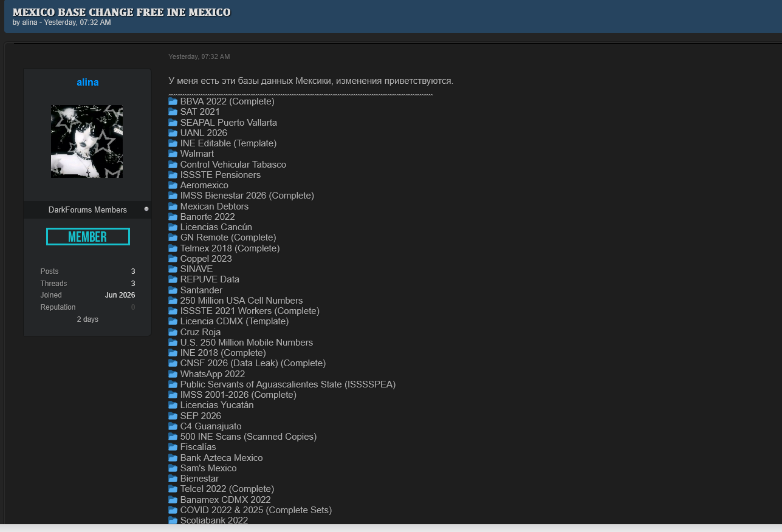Click 'Telmex 2018 (Complete)' entry

point(230,248)
